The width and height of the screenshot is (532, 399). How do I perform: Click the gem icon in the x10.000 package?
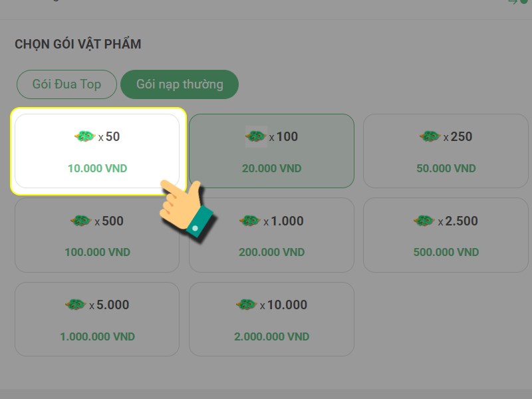[x=246, y=305]
